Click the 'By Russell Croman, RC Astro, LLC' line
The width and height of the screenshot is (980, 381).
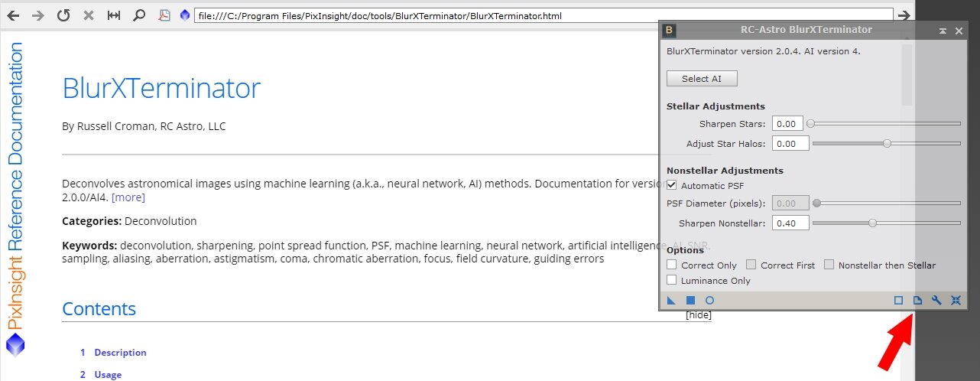point(144,126)
